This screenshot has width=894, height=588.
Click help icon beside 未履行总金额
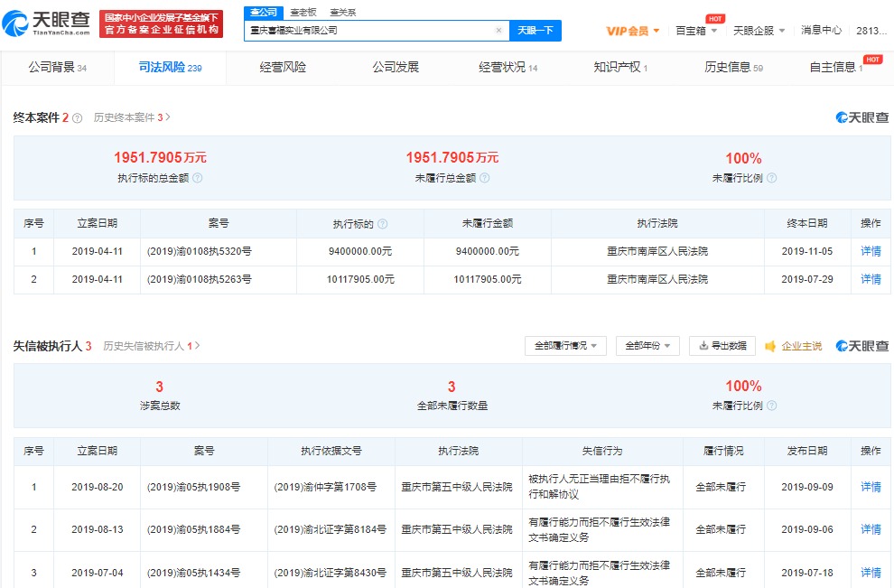(485, 178)
